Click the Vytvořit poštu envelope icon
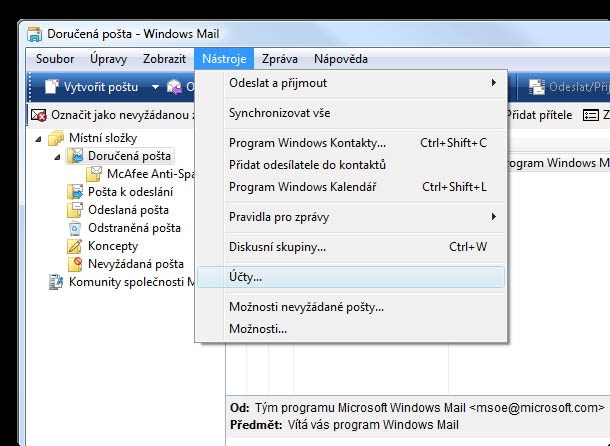610x446 pixels. click(51, 86)
